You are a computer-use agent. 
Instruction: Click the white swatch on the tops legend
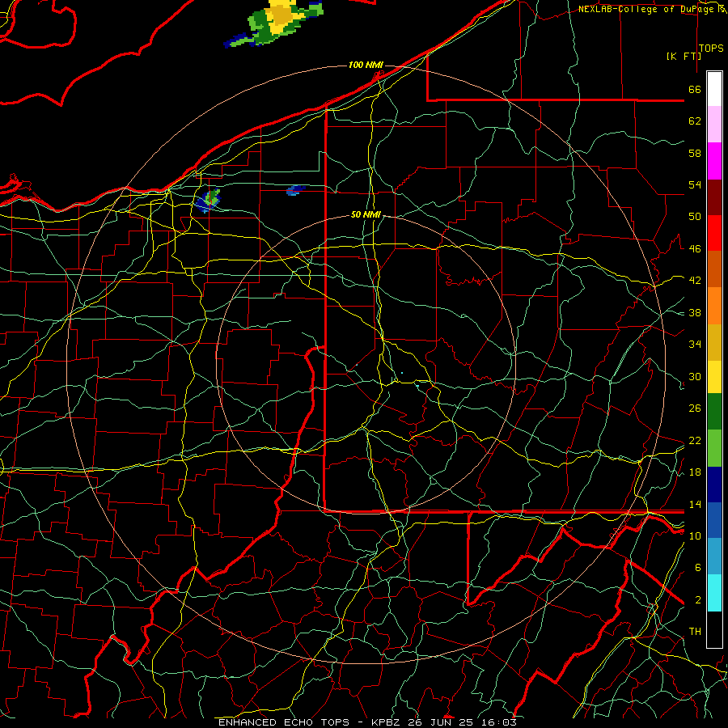pos(714,89)
